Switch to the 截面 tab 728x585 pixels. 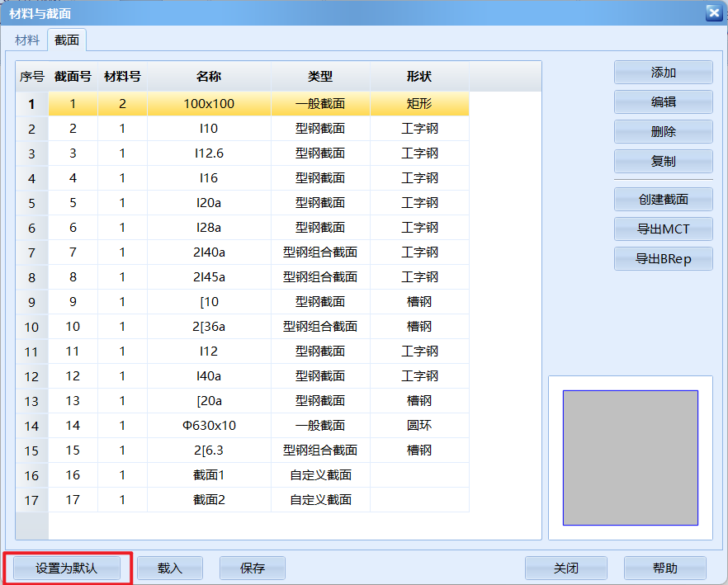(x=66, y=40)
